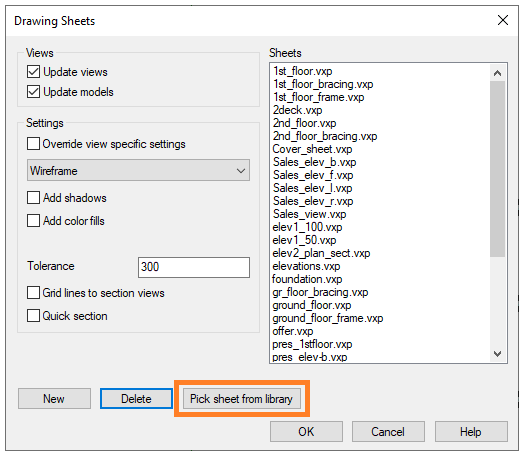Screen dimensions: 526x455
Task: Click the Sheets list scroll up arrow
Action: point(497,73)
